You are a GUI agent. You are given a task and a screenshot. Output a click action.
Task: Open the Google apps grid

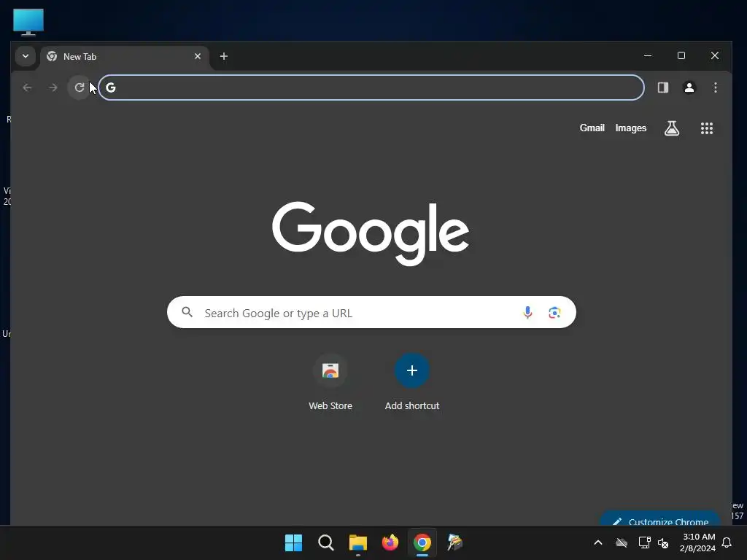pyautogui.click(x=706, y=128)
